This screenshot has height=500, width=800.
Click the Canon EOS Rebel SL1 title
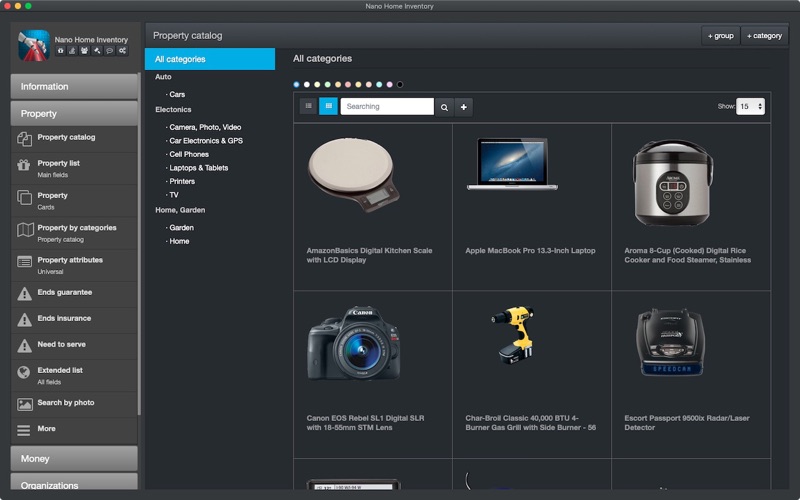point(365,423)
